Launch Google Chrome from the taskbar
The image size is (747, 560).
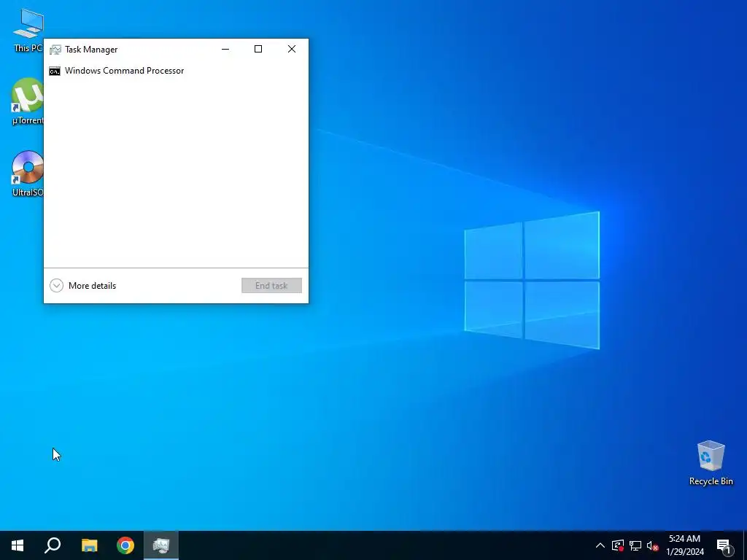point(125,545)
